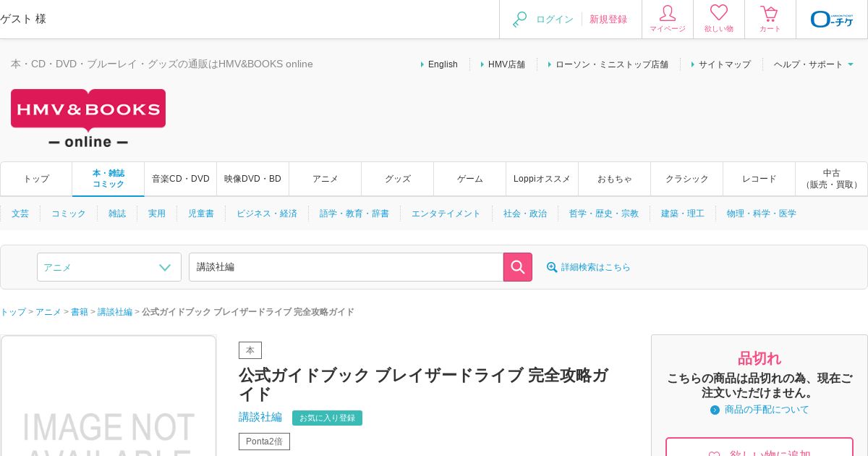
Task: Go to 建築・理工 subcategory
Action: click(x=683, y=214)
